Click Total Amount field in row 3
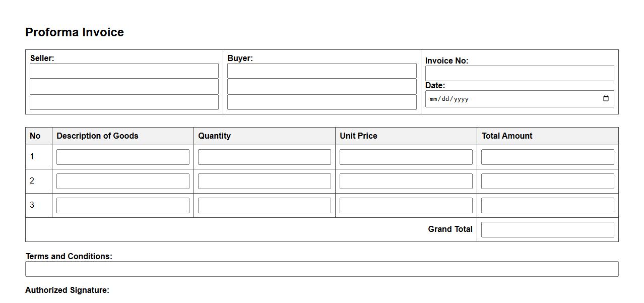Image resolution: width=644 pixels, height=303 pixels. click(547, 205)
